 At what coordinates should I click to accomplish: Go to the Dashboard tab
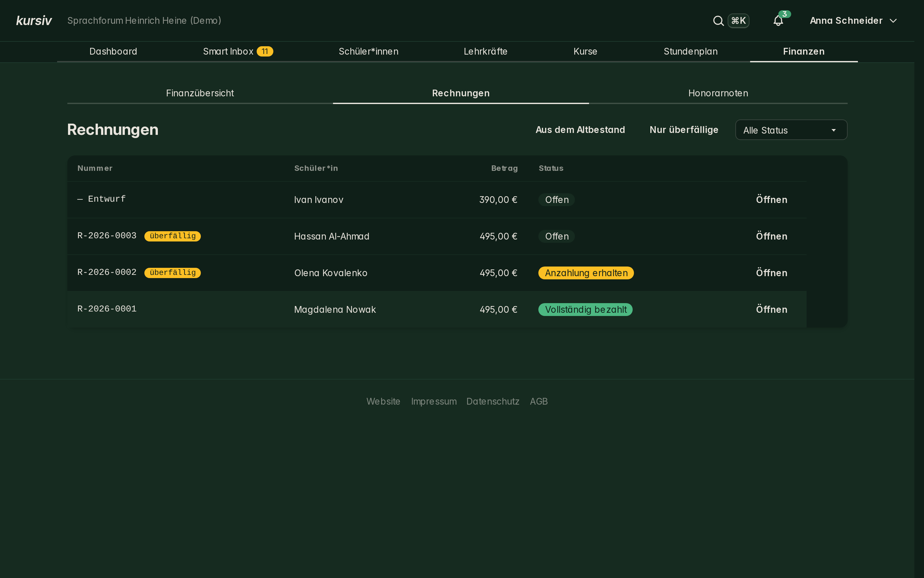(113, 52)
